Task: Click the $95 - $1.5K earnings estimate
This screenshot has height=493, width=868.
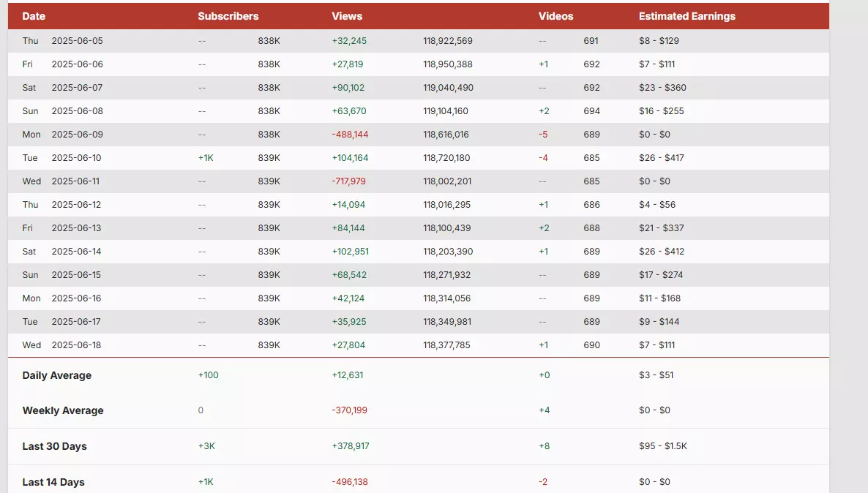Action: (x=662, y=446)
